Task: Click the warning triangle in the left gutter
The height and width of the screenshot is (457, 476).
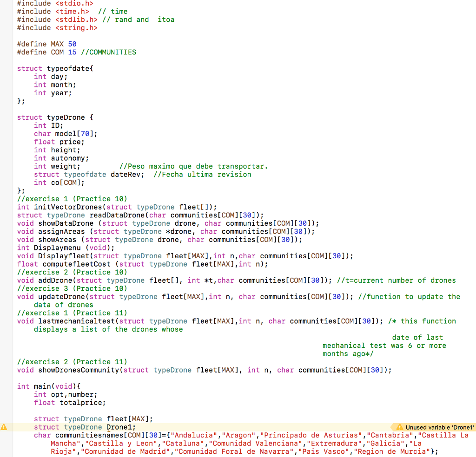Action: point(4,427)
